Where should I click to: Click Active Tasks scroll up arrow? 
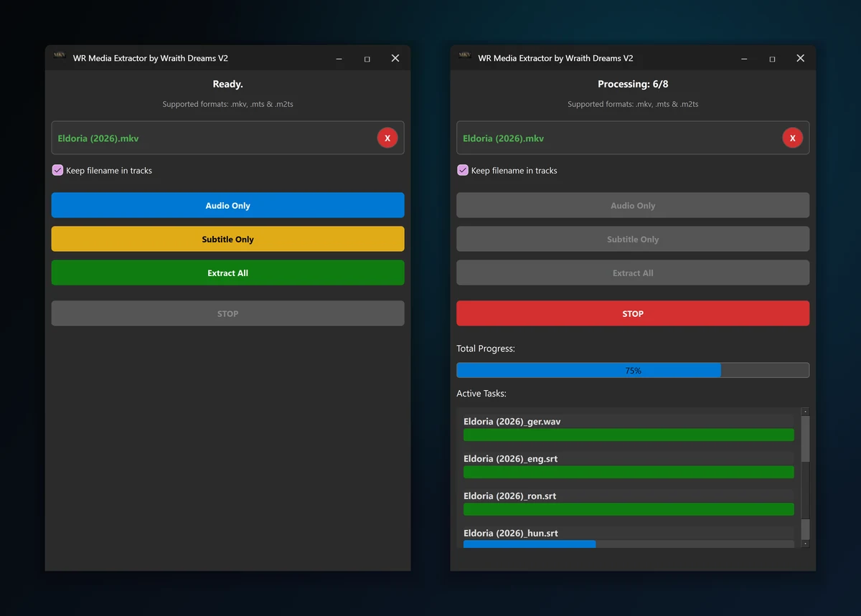point(805,412)
